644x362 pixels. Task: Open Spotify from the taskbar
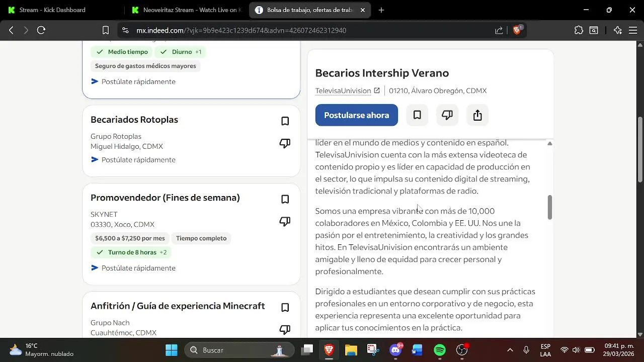click(x=440, y=350)
